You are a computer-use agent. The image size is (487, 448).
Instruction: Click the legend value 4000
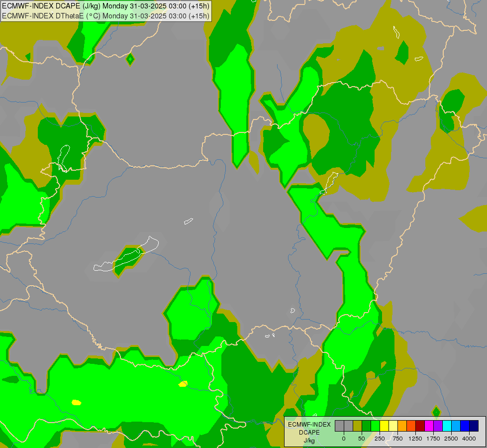tap(469, 439)
